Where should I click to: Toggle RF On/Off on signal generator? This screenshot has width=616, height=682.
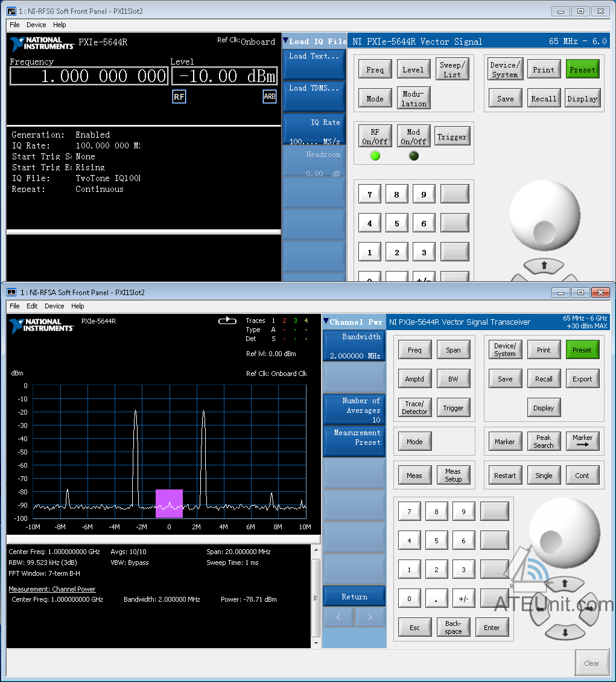[375, 136]
